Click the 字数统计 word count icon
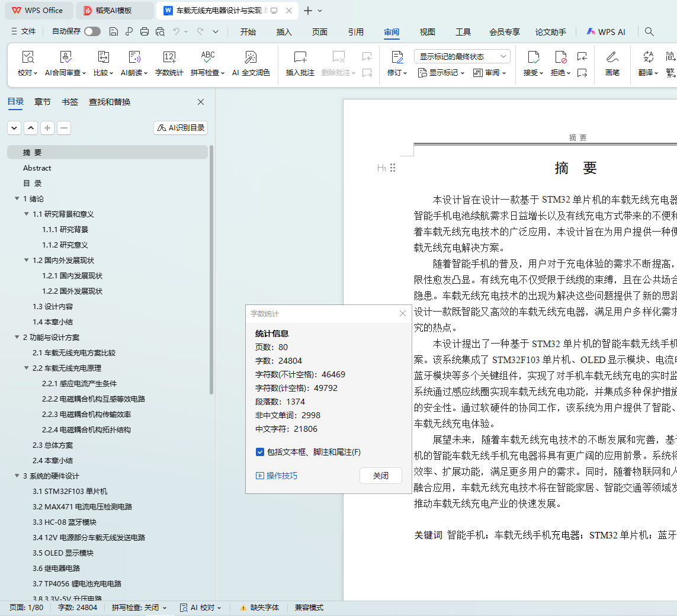The image size is (677, 616). point(169,57)
